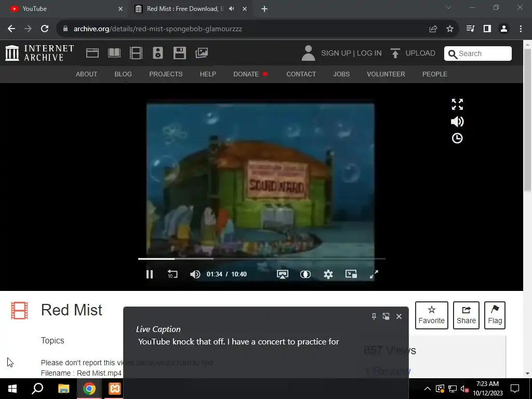Open the player settings gear

[x=328, y=274]
